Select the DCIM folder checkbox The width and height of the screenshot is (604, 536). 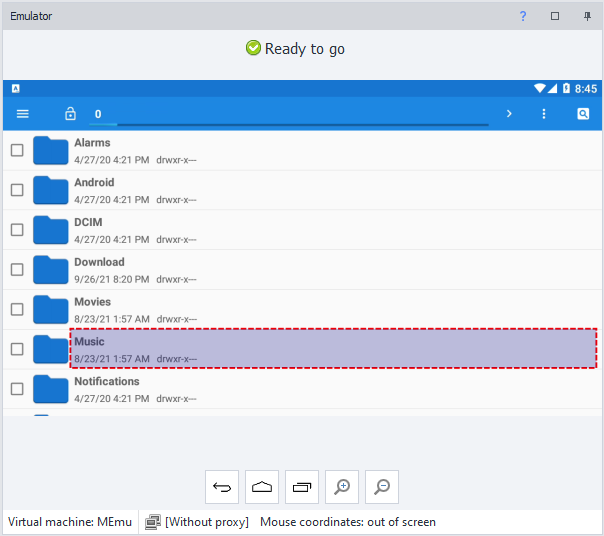coord(17,230)
